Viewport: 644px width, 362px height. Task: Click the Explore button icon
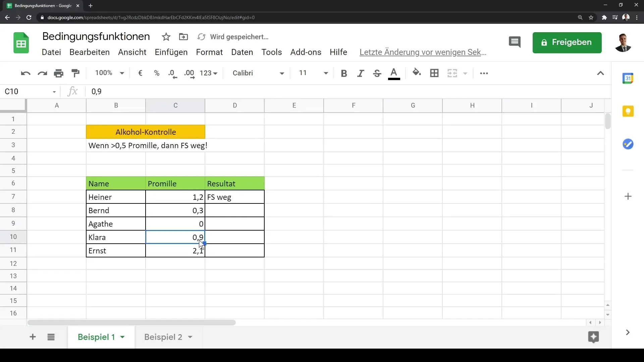[x=593, y=337]
